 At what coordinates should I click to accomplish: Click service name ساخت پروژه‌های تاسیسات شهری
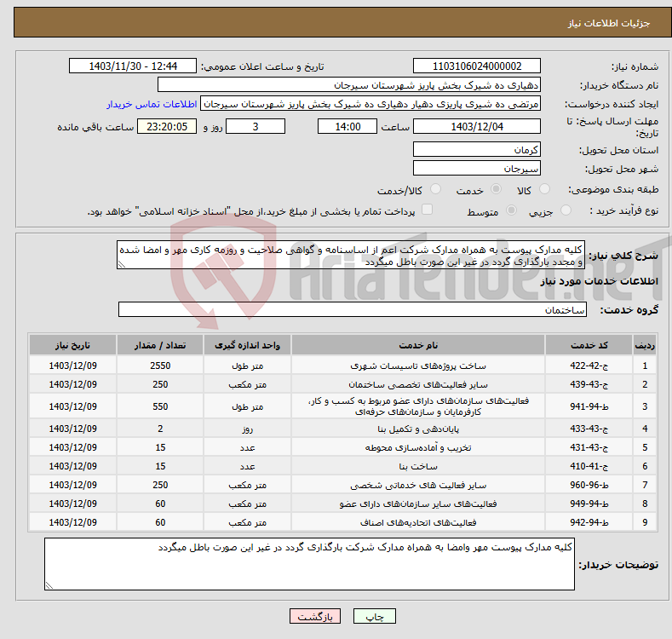(418, 366)
